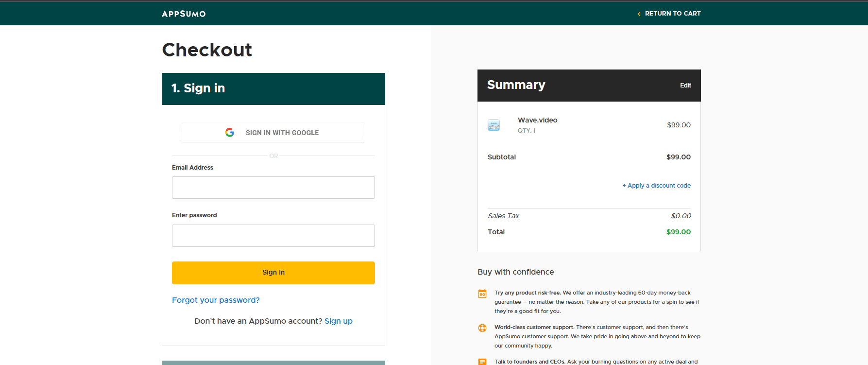Click the collapsed next step bar below
This screenshot has height=365, width=868.
coord(273,363)
